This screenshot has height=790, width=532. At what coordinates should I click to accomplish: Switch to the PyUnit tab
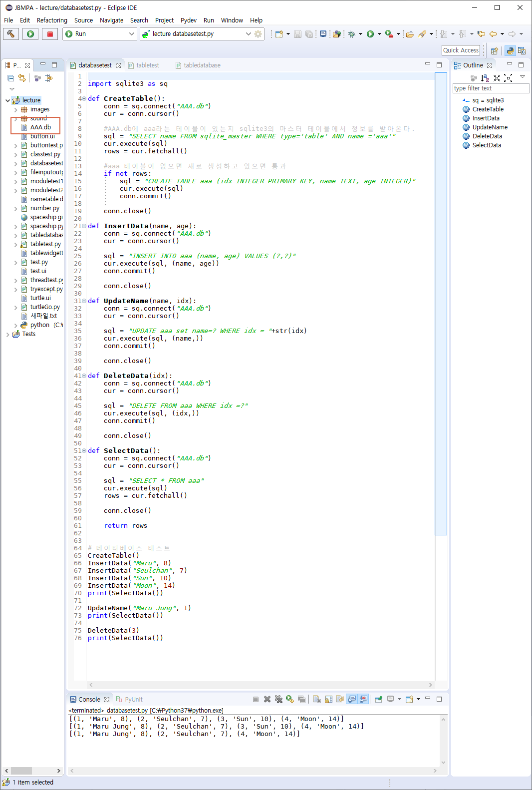[129, 700]
